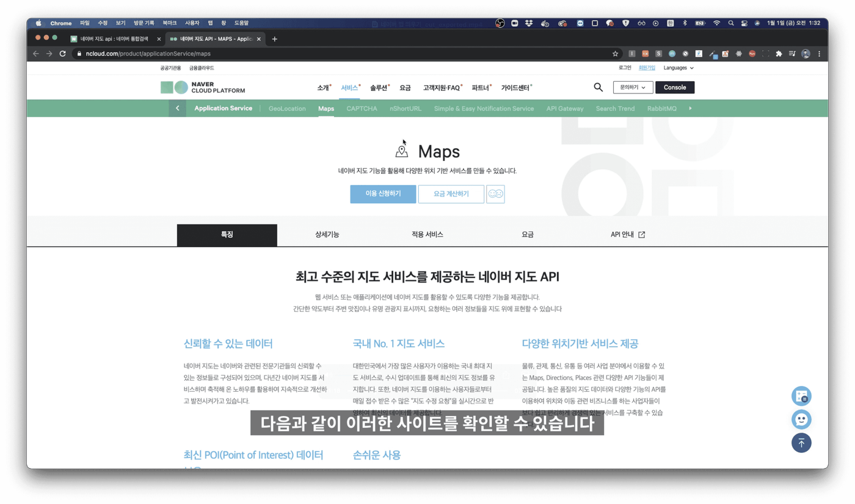Switch to the 적용 서비스 tab
The image size is (855, 504).
(x=428, y=235)
